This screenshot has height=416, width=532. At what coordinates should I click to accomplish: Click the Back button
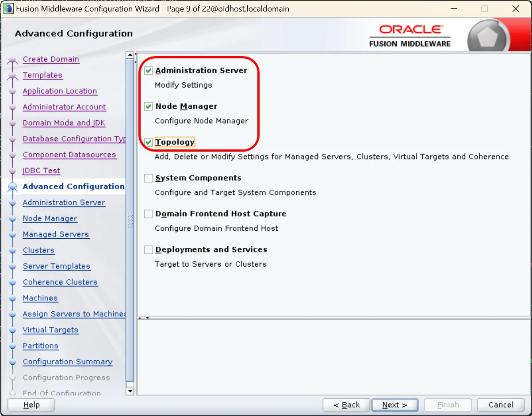[x=346, y=405]
